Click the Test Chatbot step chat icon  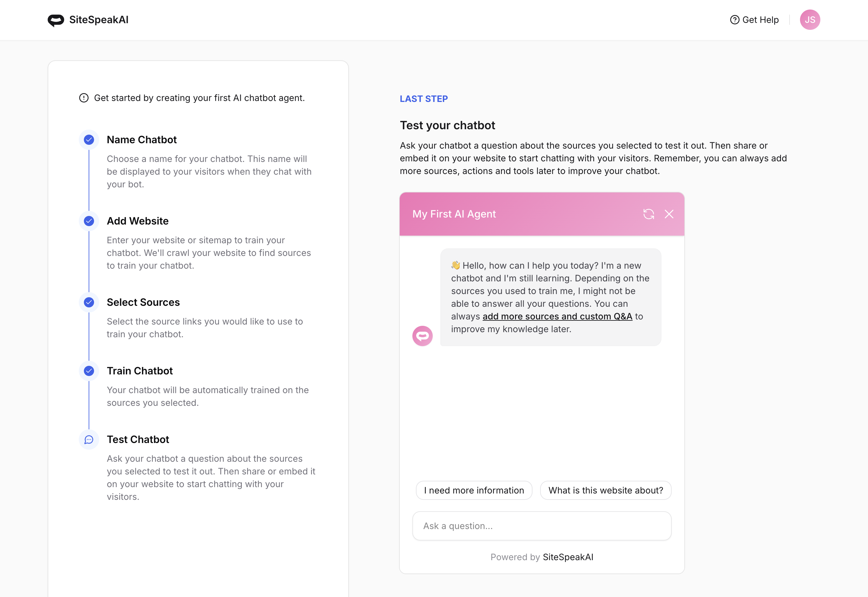click(89, 439)
